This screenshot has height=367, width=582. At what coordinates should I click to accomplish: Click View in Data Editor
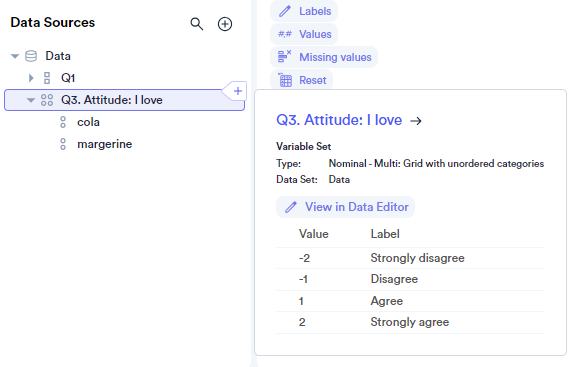[346, 207]
